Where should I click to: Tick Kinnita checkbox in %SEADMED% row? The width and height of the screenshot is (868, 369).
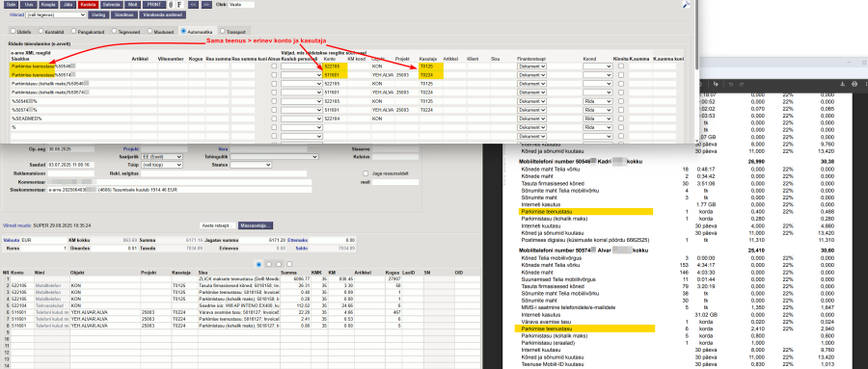click(621, 119)
